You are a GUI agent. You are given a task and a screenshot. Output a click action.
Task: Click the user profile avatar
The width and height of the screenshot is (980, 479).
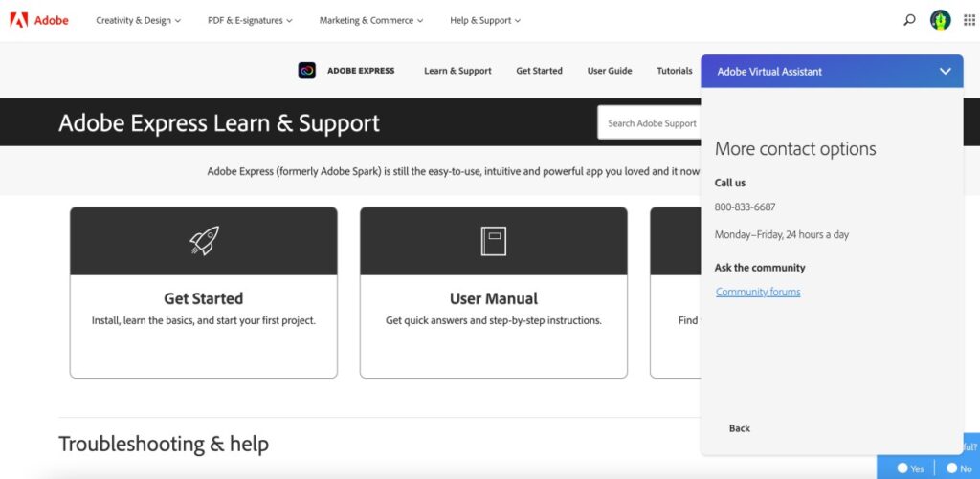940,20
